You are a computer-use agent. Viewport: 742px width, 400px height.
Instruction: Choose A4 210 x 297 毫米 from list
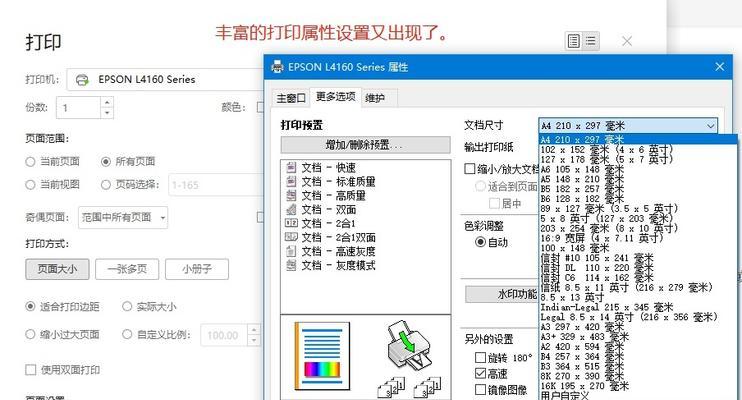click(638, 140)
